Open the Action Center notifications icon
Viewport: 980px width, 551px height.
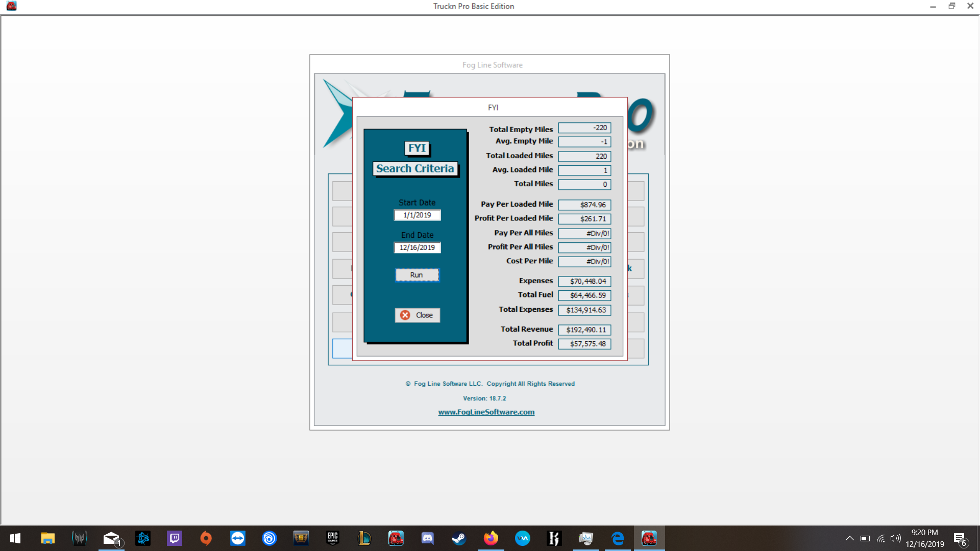tap(960, 539)
